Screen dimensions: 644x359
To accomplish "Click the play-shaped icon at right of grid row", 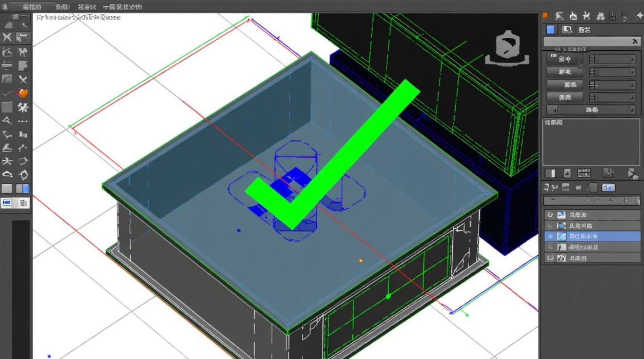I will click(632, 173).
